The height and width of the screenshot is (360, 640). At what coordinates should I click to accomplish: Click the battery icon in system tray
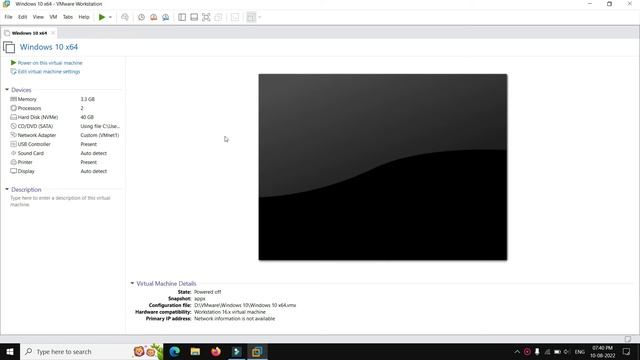(557, 352)
